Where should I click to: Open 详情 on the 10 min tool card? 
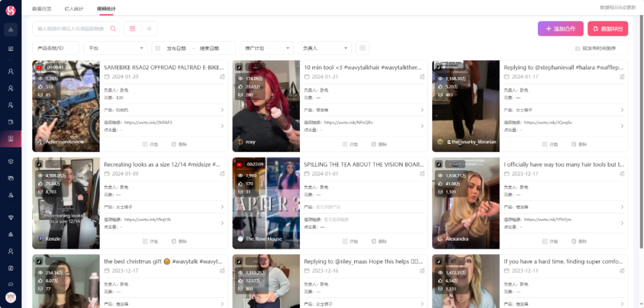point(350,144)
